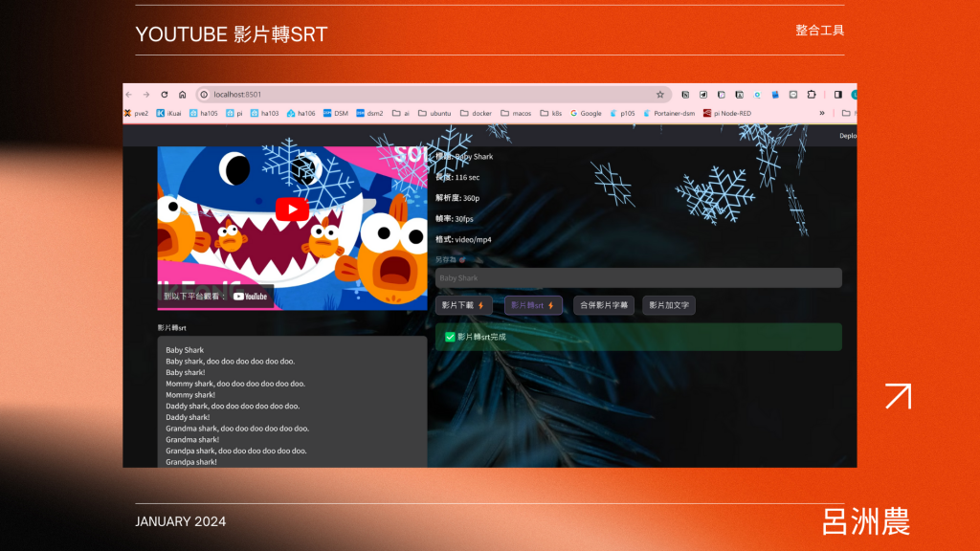Click the 影片加文字 button
This screenshot has width=980, height=551.
coord(669,305)
